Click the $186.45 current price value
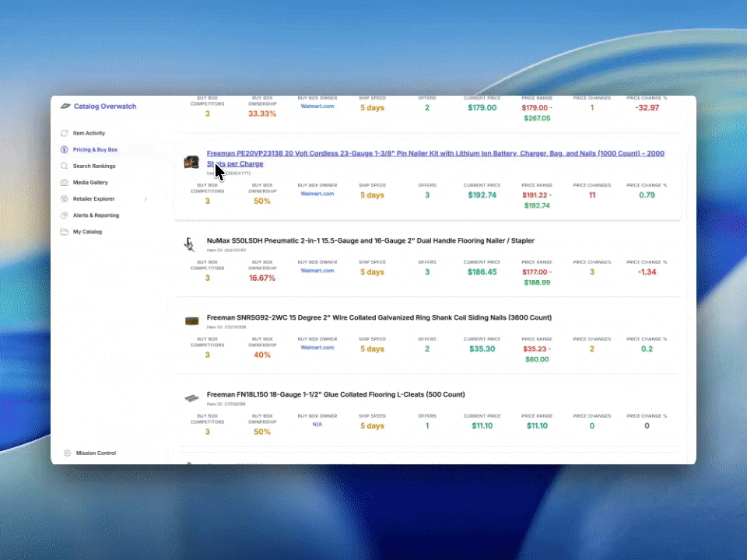 click(482, 272)
